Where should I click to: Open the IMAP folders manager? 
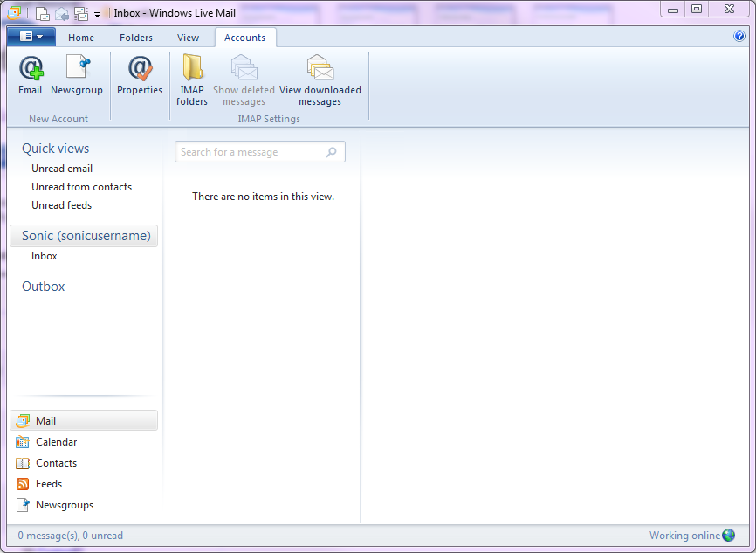(191, 77)
